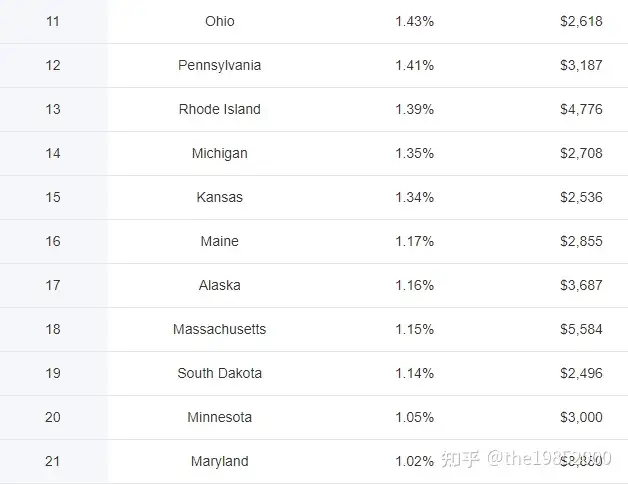Click Ohio's 1.43% tax rate
This screenshot has height=484, width=628.
(414, 21)
